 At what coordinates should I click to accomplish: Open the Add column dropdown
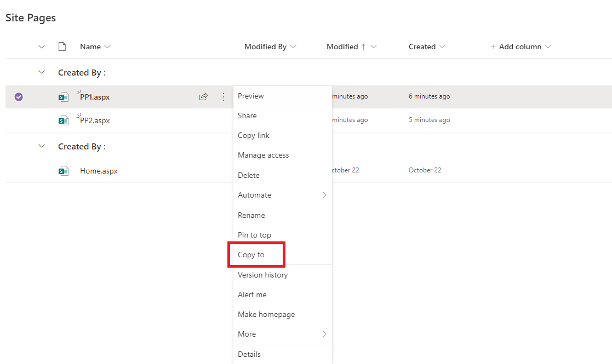pos(548,47)
